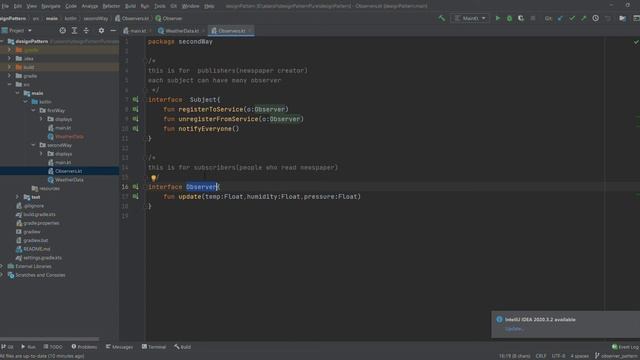This screenshot has width=640, height=360.
Task: Open Git history with the clock icon
Action: [x=596, y=18]
